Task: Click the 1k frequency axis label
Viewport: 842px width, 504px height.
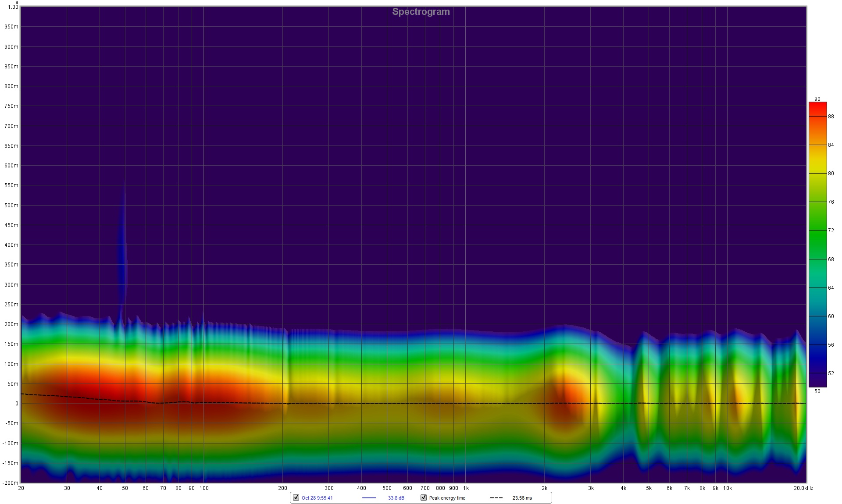Action: (466, 488)
